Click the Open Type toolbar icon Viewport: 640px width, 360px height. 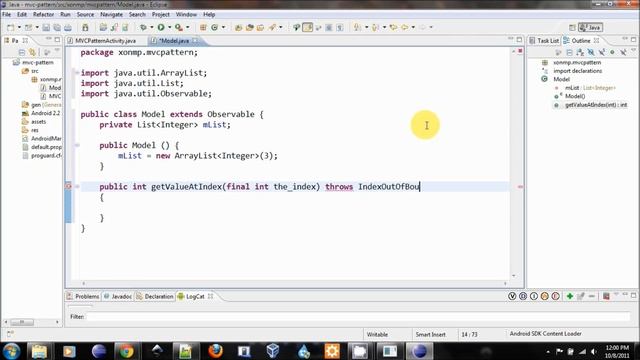coord(238,27)
